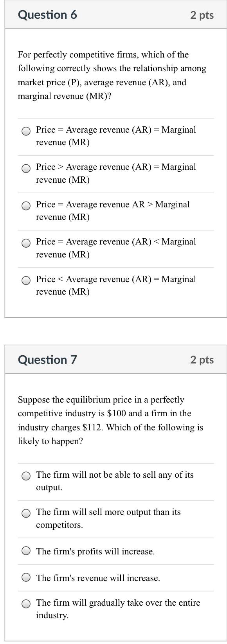Click answer text 'The firm's profits will increase.'
Screen dimensions: 227x644
pos(95,551)
